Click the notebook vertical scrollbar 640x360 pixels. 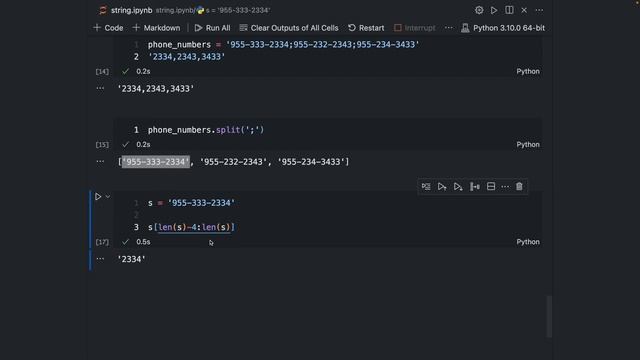tap(549, 316)
